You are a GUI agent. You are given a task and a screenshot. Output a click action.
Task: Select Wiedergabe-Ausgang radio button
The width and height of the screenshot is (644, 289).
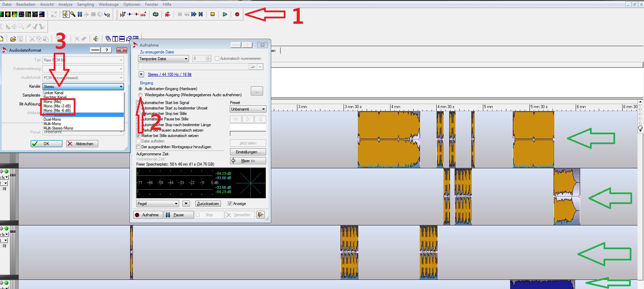(140, 95)
